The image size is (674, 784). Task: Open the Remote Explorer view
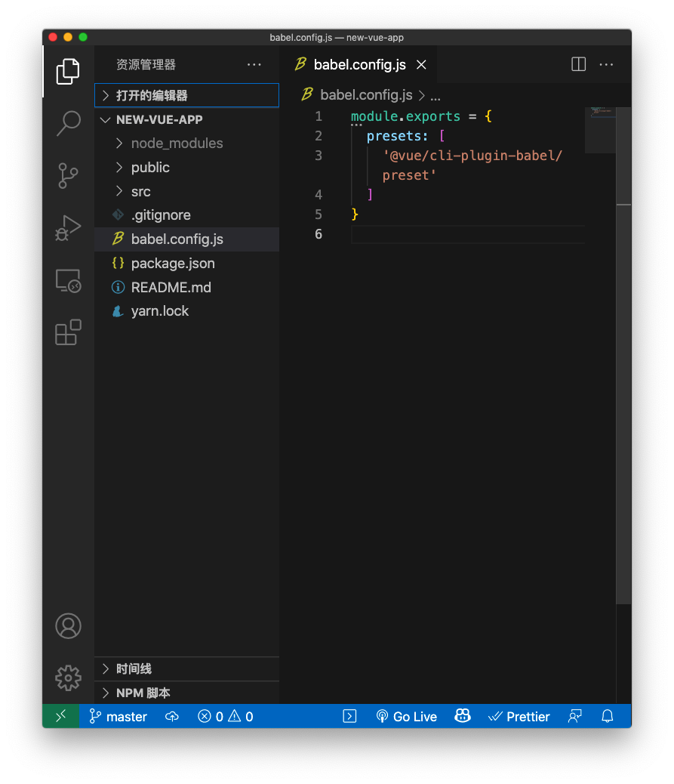tap(68, 280)
